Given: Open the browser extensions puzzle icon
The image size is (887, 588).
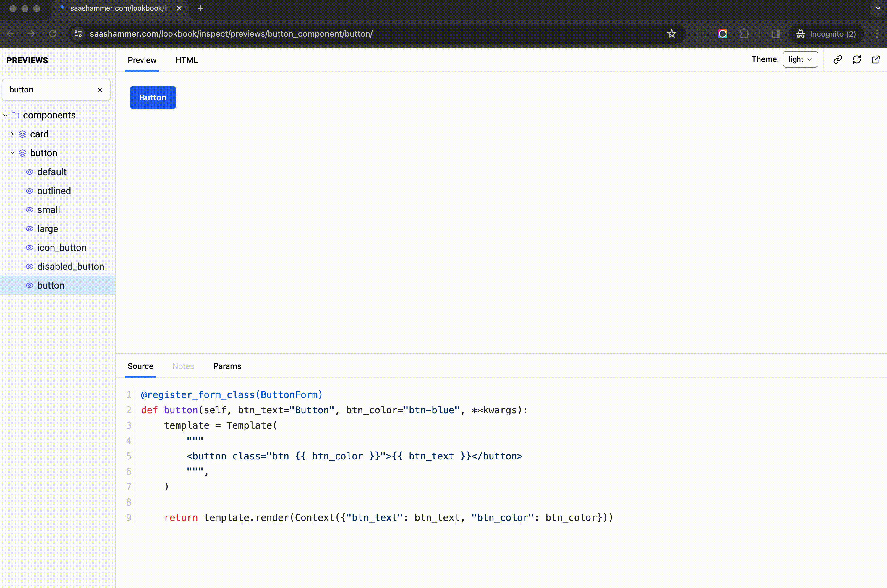Looking at the screenshot, I should (744, 33).
